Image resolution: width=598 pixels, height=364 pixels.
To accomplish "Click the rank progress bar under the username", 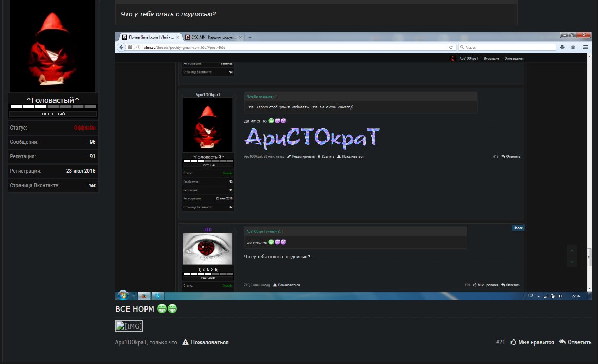I will pyautogui.click(x=53, y=107).
